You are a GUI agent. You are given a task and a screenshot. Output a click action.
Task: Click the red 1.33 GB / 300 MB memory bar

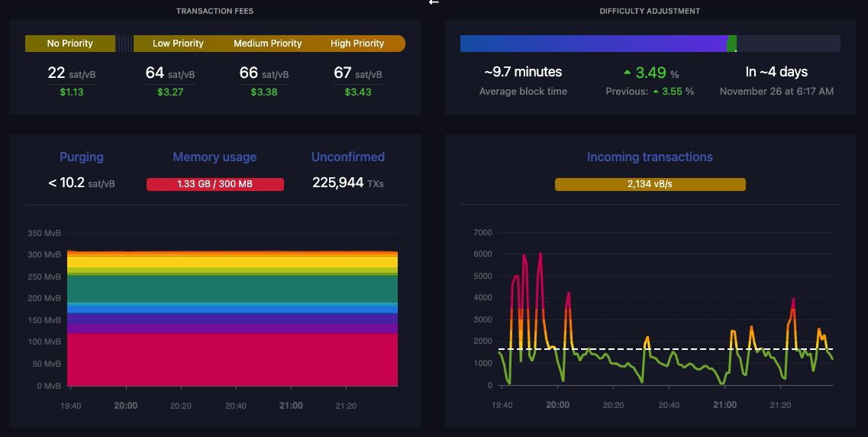(x=215, y=184)
